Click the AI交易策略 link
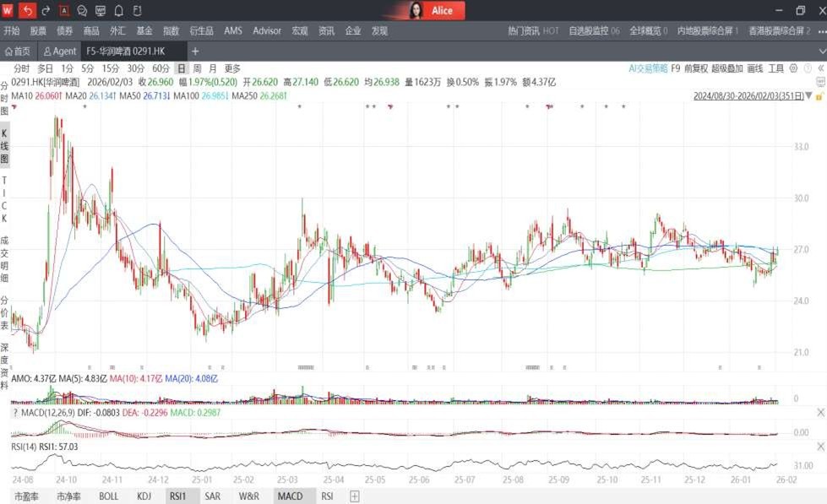 [648, 68]
